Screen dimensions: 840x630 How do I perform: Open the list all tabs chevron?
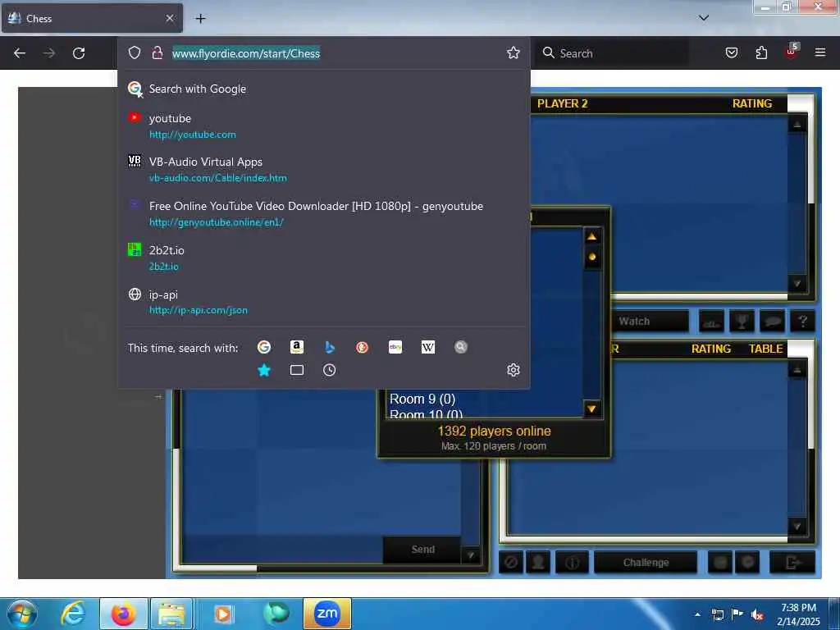coord(704,18)
